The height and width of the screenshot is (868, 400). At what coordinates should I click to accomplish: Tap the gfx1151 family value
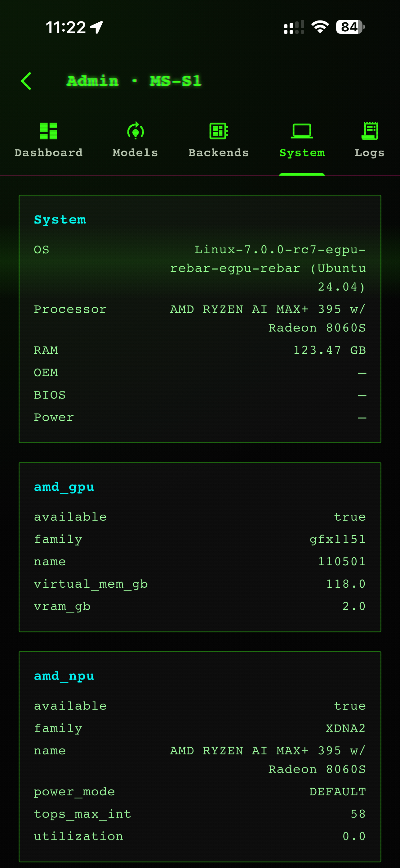[337, 539]
